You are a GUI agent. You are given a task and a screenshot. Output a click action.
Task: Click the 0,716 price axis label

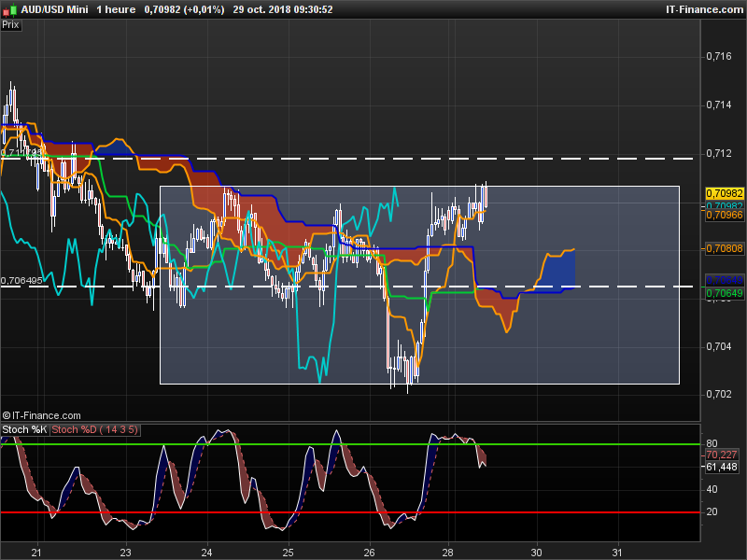tap(718, 56)
